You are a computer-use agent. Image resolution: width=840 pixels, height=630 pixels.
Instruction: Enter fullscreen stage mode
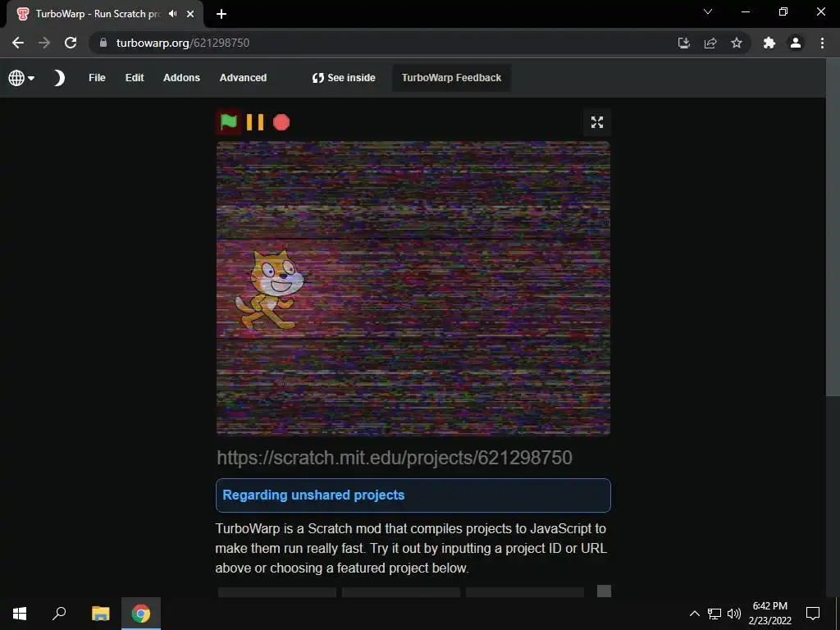pyautogui.click(x=597, y=123)
